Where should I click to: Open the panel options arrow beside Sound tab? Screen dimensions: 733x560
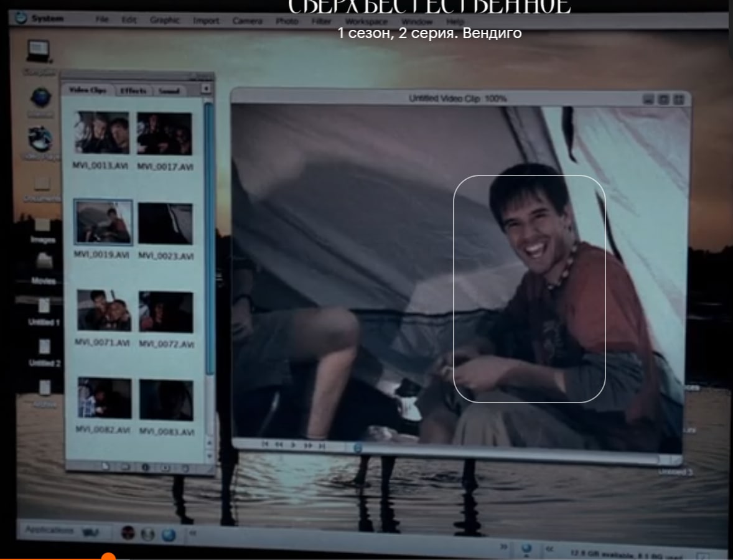pos(206,88)
